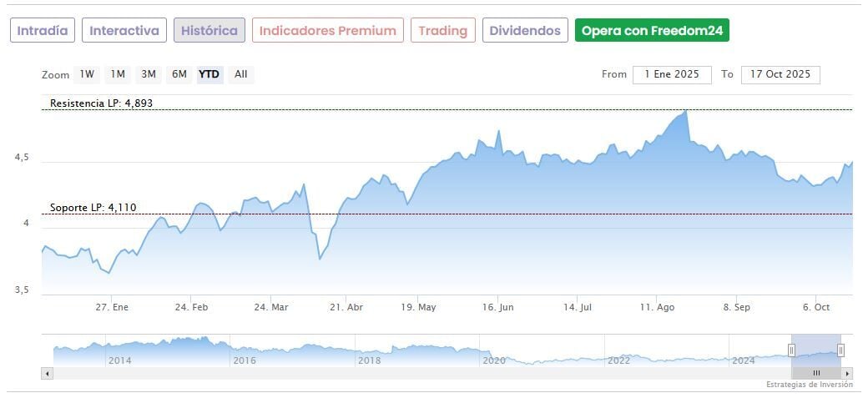The image size is (868, 398).
Task: Open the Interactiva chart tab
Action: [x=124, y=31]
